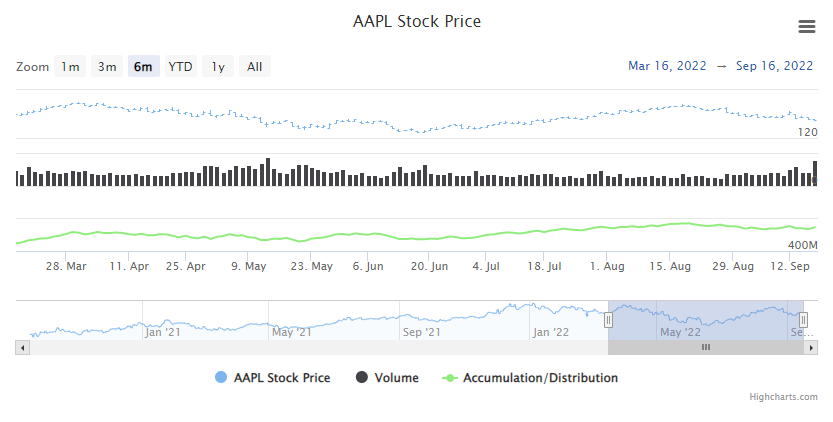
Task: Switch zoom range to 1y
Action: pyautogui.click(x=218, y=67)
